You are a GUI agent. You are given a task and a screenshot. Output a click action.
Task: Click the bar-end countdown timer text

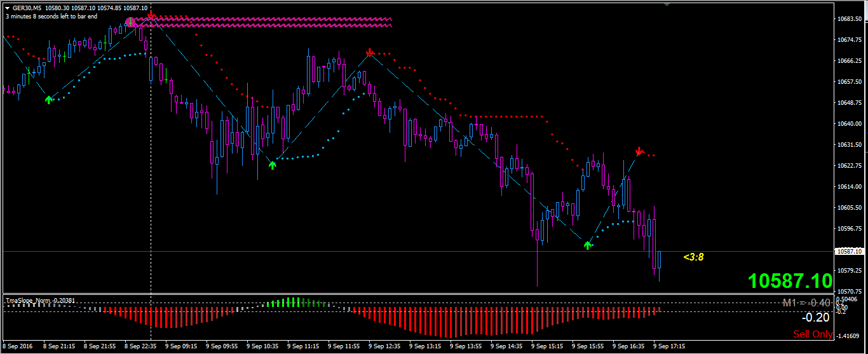(x=51, y=16)
